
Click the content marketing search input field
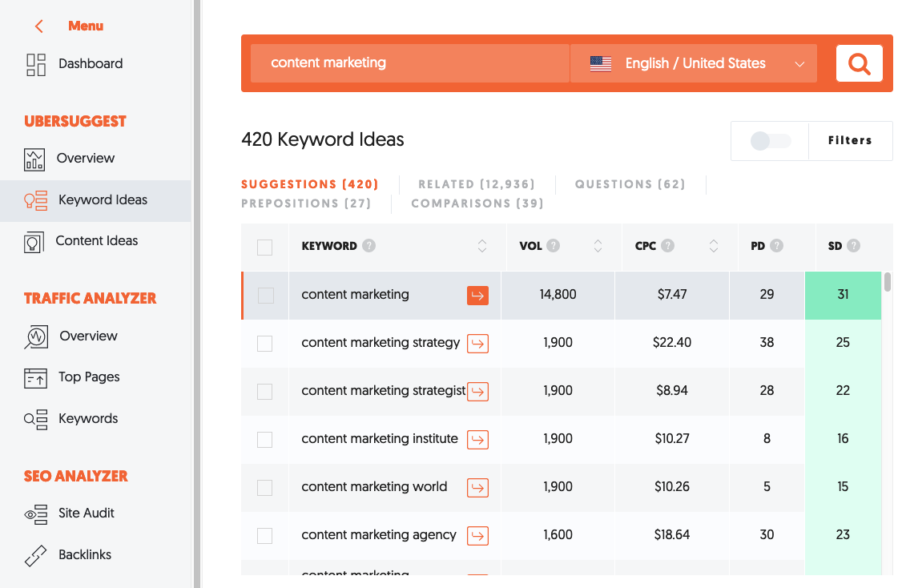(x=409, y=63)
